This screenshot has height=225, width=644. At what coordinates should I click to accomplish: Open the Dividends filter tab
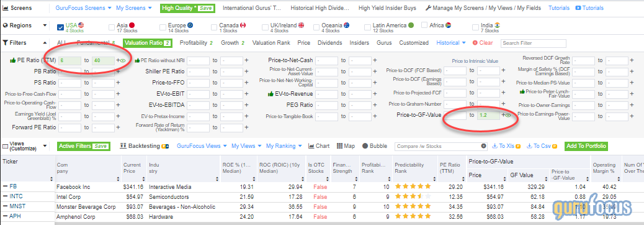tap(330, 43)
